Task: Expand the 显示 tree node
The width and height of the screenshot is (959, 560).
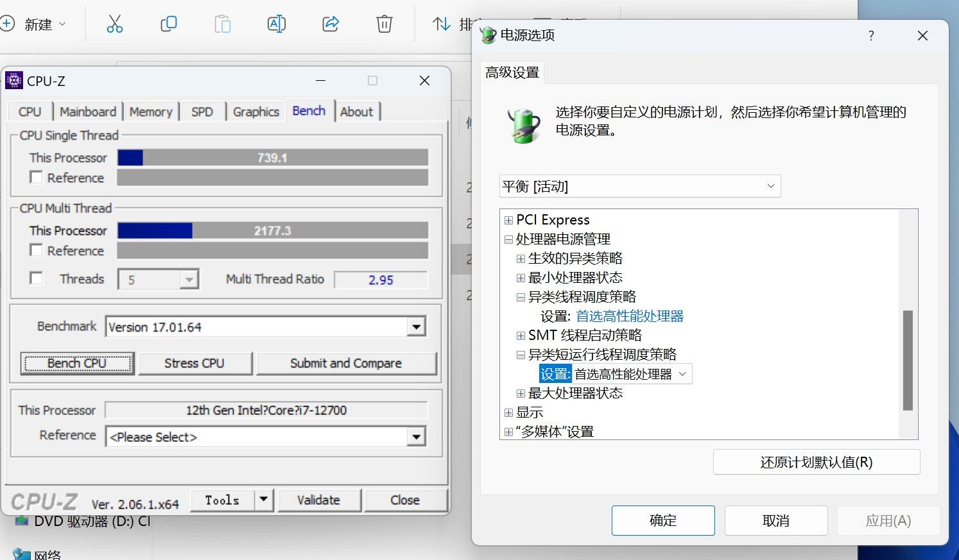Action: coord(508,412)
